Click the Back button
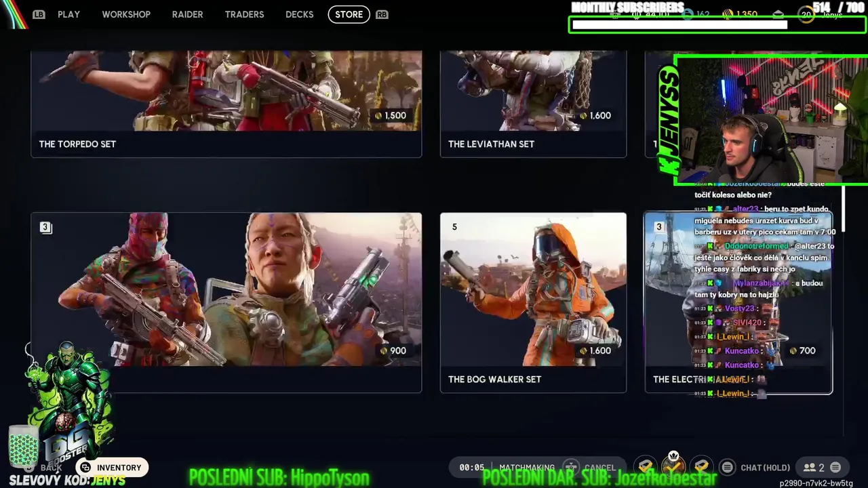The image size is (868, 488). [45, 468]
